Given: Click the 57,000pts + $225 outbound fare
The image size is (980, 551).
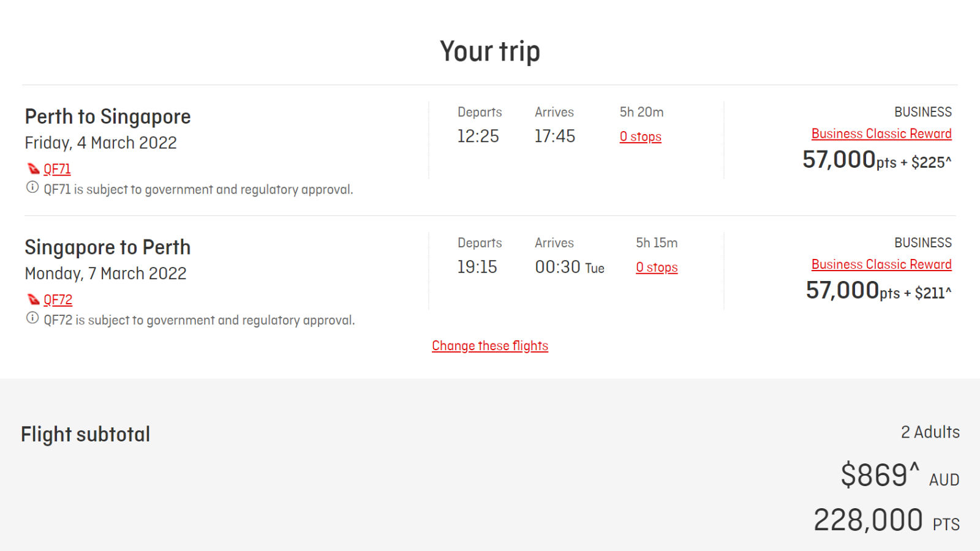Looking at the screenshot, I should coord(877,160).
